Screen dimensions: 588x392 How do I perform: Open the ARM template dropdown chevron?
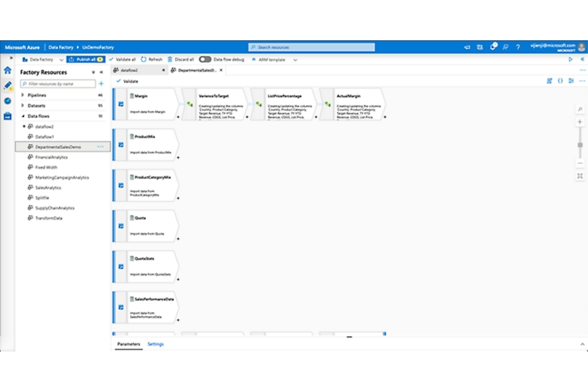click(x=295, y=60)
